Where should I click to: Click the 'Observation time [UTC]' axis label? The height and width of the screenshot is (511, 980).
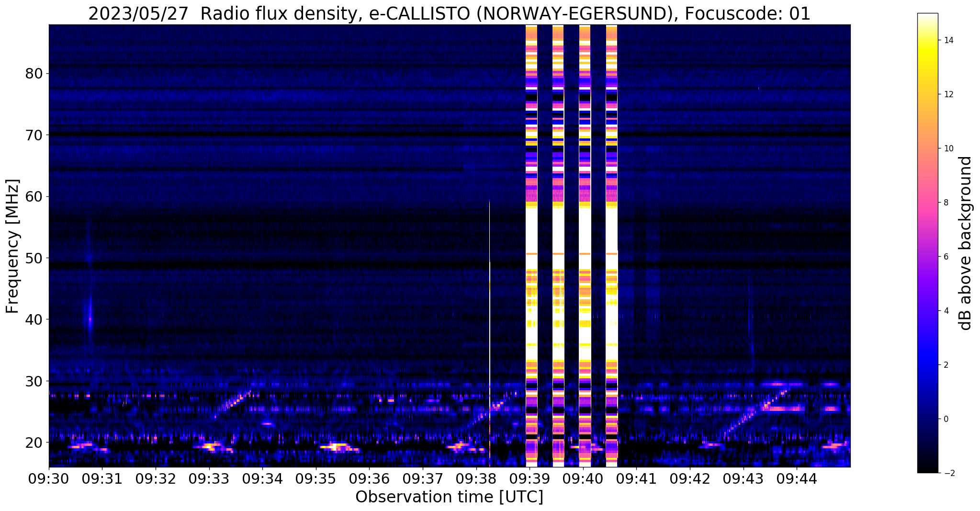[x=449, y=497]
